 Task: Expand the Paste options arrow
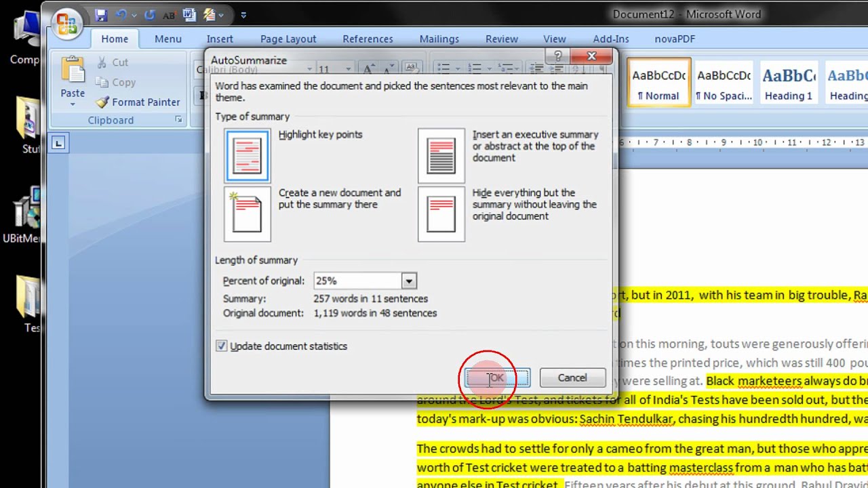pos(73,104)
